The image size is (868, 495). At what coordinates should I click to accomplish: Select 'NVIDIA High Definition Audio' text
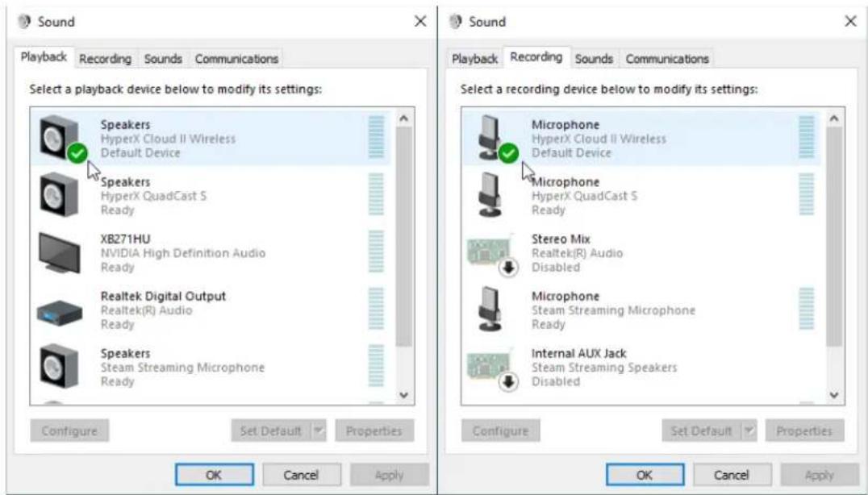click(183, 253)
